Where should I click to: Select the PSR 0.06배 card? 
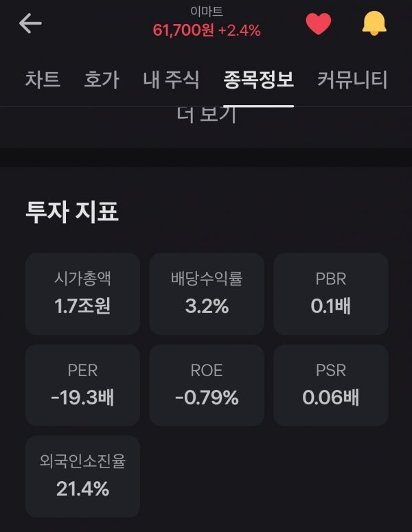(x=331, y=385)
